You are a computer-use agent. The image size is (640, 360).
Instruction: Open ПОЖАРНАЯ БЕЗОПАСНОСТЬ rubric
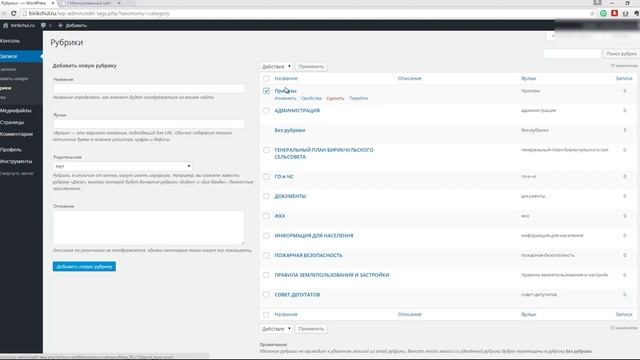[309, 256]
